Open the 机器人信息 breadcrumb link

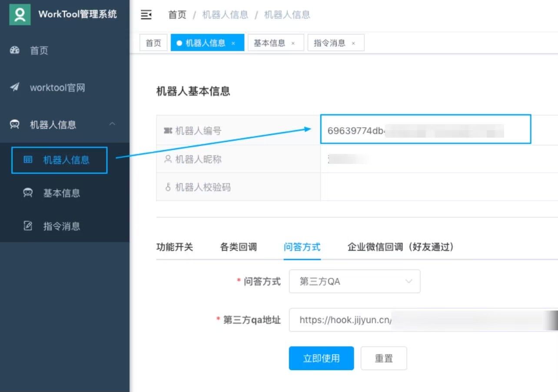(225, 14)
